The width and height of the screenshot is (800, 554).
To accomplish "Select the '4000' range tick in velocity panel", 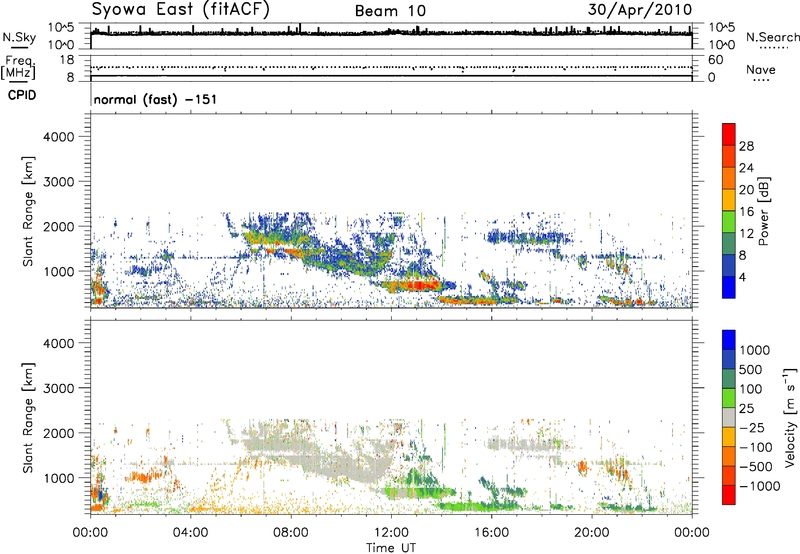I will pyautogui.click(x=59, y=343).
